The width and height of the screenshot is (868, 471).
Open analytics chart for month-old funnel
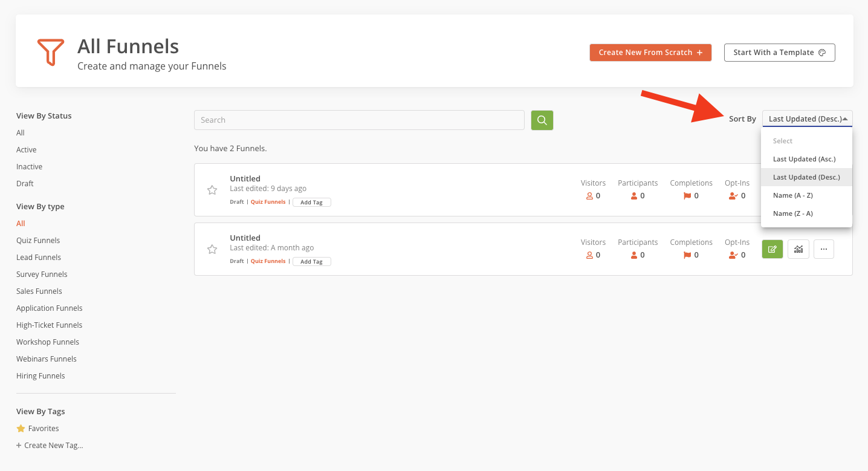pyautogui.click(x=798, y=249)
